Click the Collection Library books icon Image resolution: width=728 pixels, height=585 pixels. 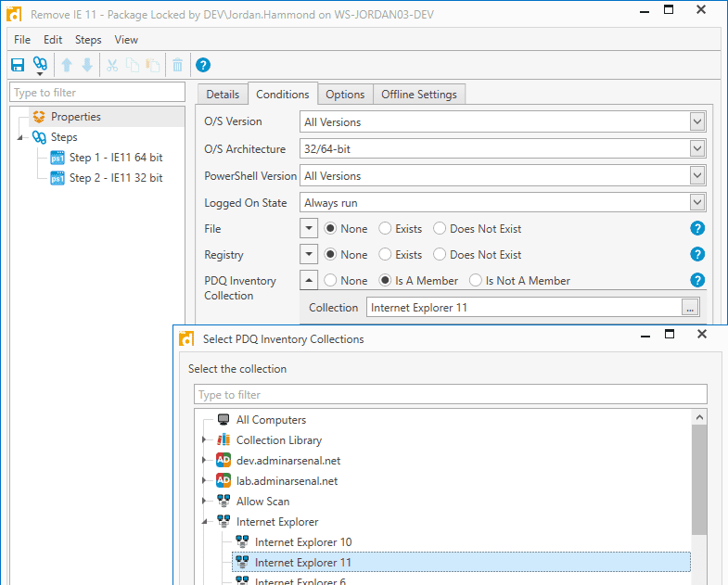tap(224, 439)
